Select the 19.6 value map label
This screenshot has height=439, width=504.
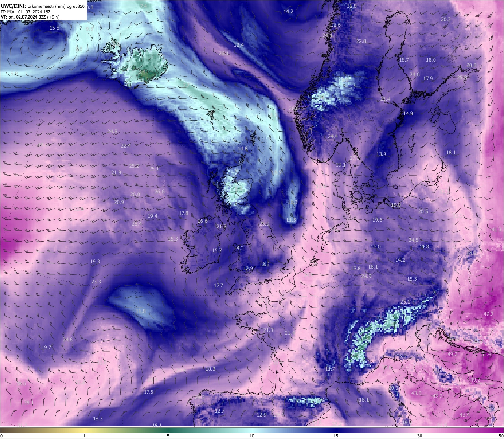tap(377, 220)
